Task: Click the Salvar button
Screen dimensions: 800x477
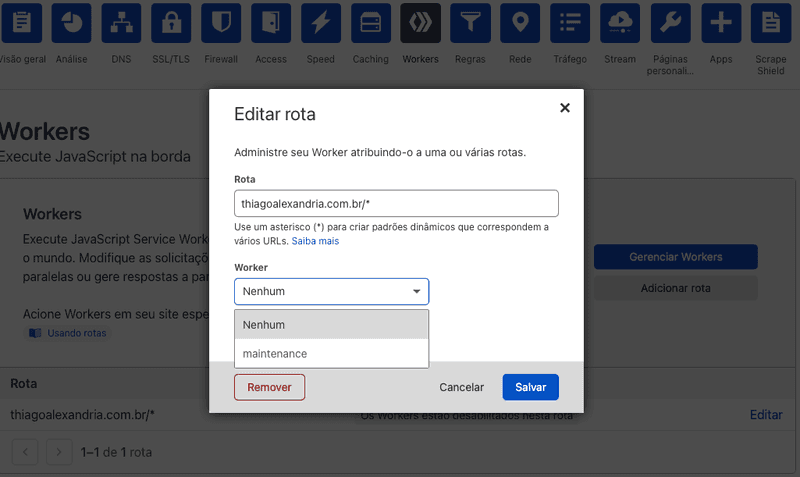Action: tap(531, 387)
